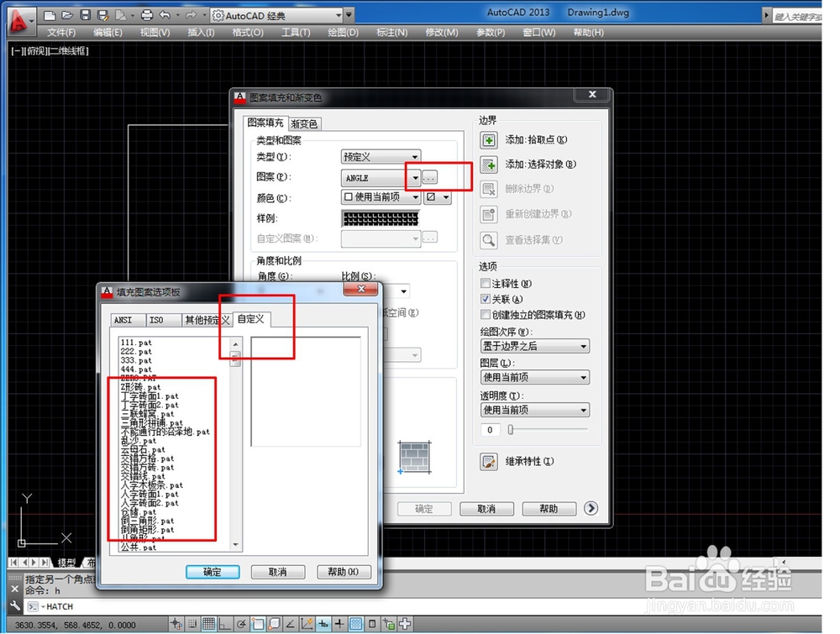Click the Plot printer icon

click(x=146, y=15)
